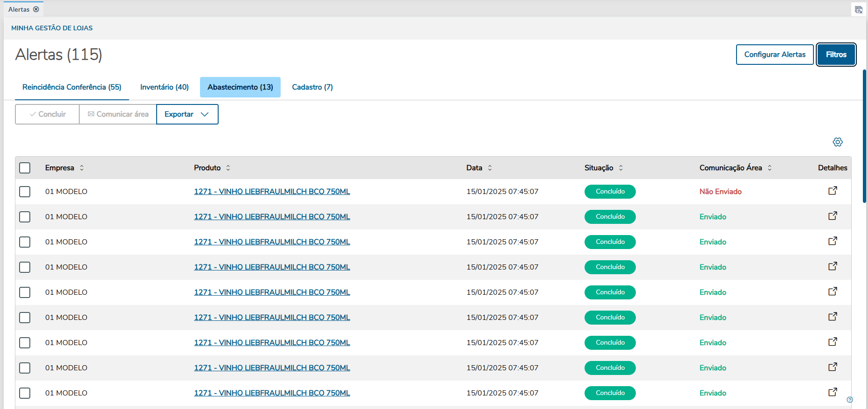
Task: Close the Alertas tab with X icon
Action: click(x=36, y=9)
